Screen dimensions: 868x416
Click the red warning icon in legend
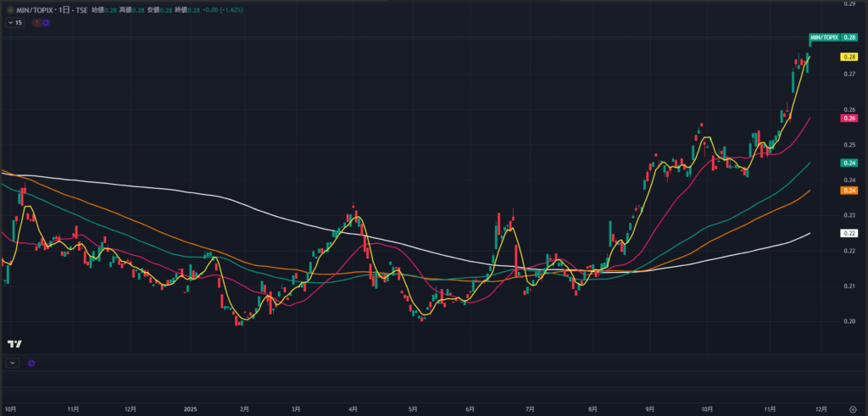36,23
